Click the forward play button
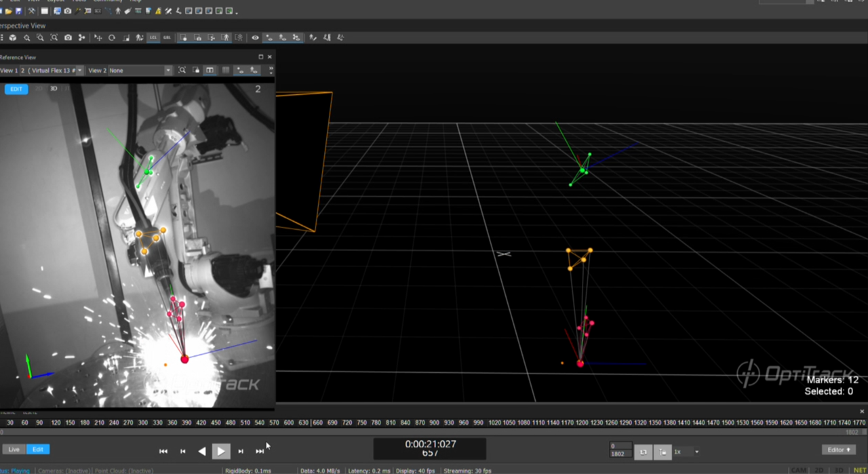Viewport: 868px width, 474px height. click(x=221, y=451)
